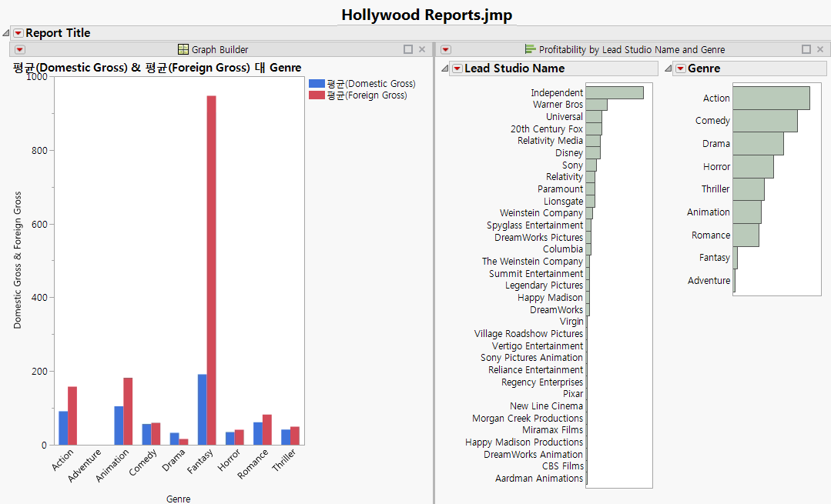Open Profitability panel red triangle menu
The height and width of the screenshot is (504, 831).
point(446,49)
